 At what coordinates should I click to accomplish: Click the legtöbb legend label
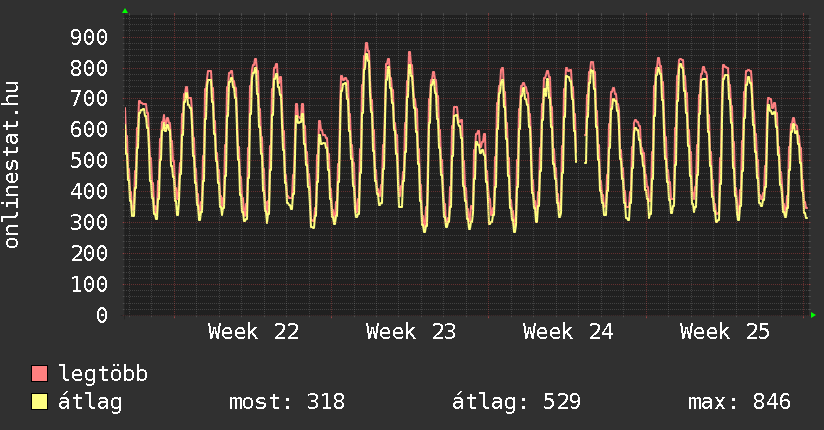pyautogui.click(x=103, y=374)
